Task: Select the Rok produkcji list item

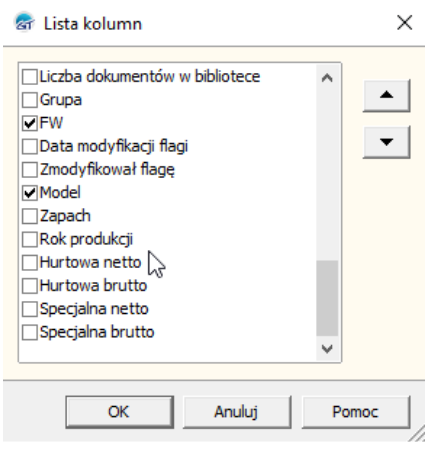Action: [x=86, y=239]
